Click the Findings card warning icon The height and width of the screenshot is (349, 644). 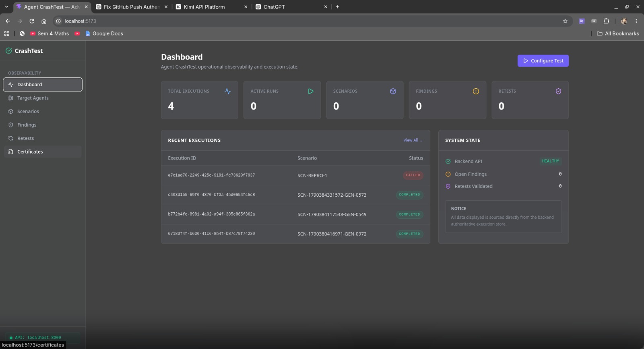(x=476, y=91)
